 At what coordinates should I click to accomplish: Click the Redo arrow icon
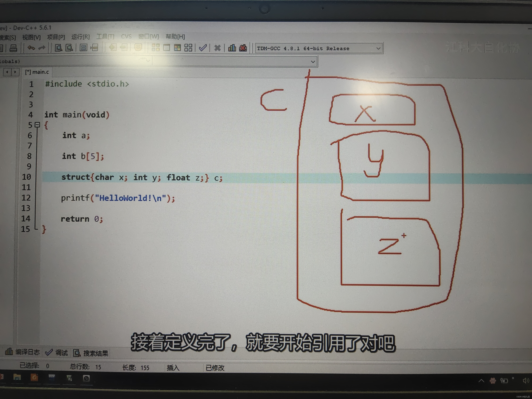point(42,48)
